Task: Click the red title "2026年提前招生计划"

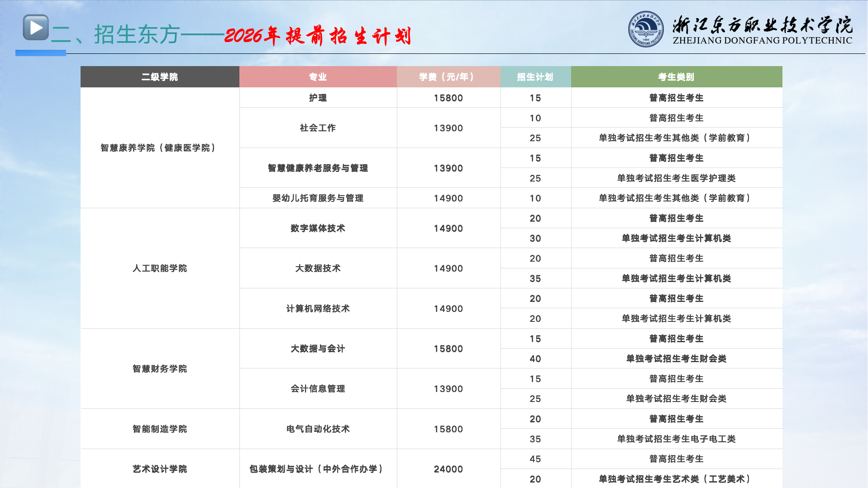Action: pos(318,36)
